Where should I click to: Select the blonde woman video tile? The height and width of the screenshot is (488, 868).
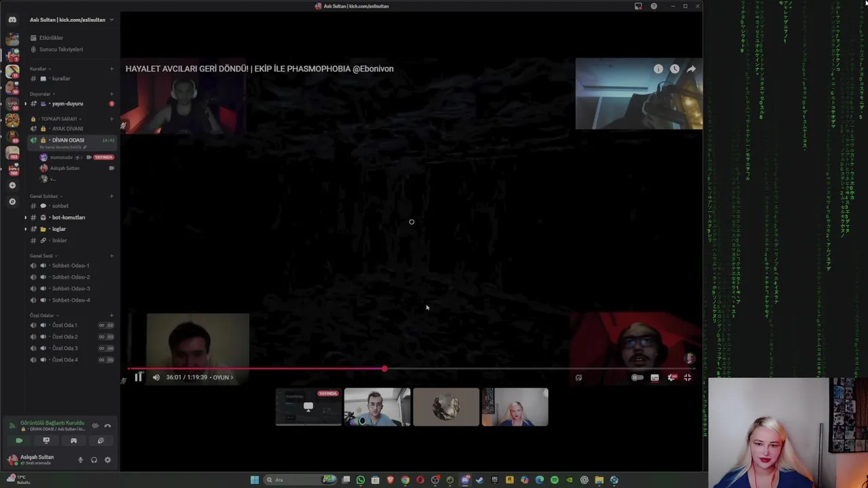(x=515, y=407)
